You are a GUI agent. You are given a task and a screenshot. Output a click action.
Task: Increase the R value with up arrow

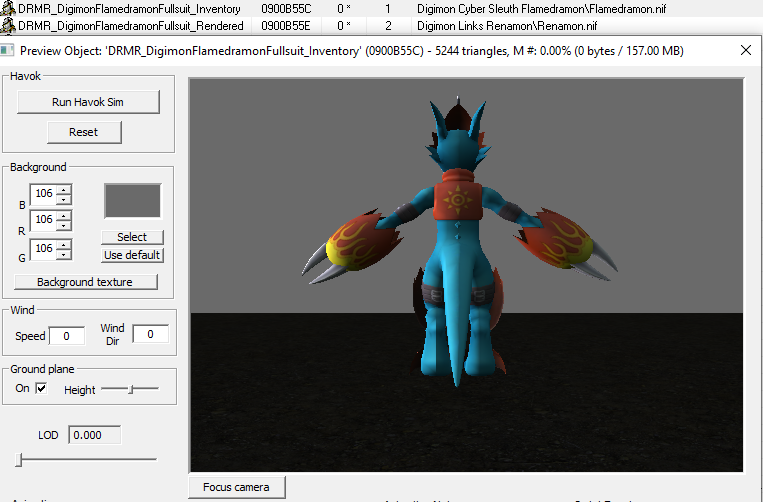(64, 216)
